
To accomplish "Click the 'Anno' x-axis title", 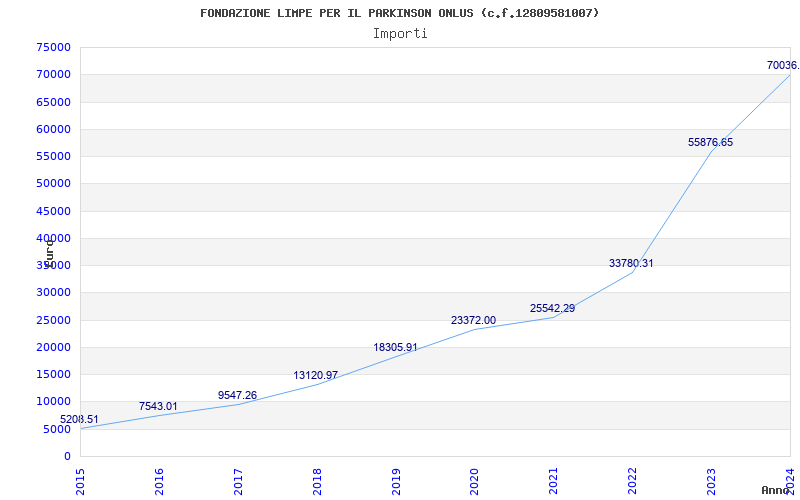I will (x=775, y=490).
